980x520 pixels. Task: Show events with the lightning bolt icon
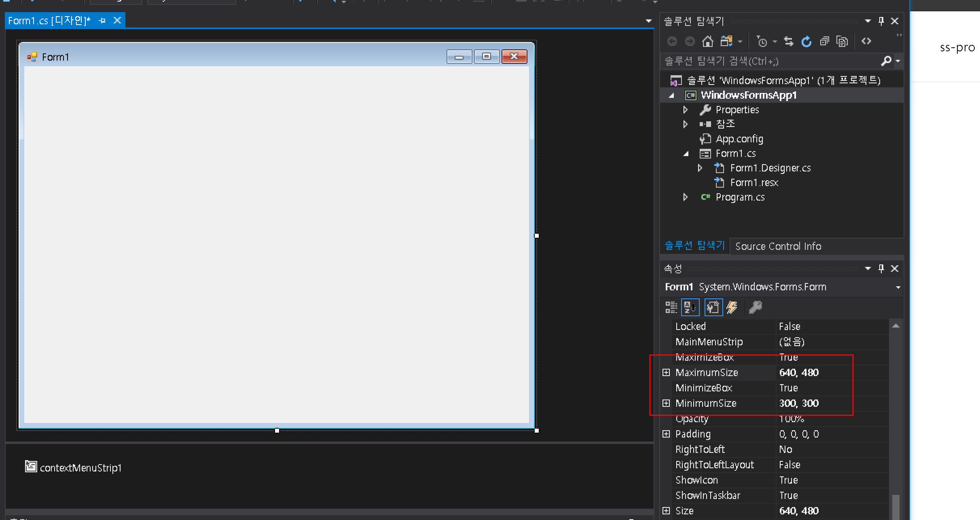tap(732, 308)
